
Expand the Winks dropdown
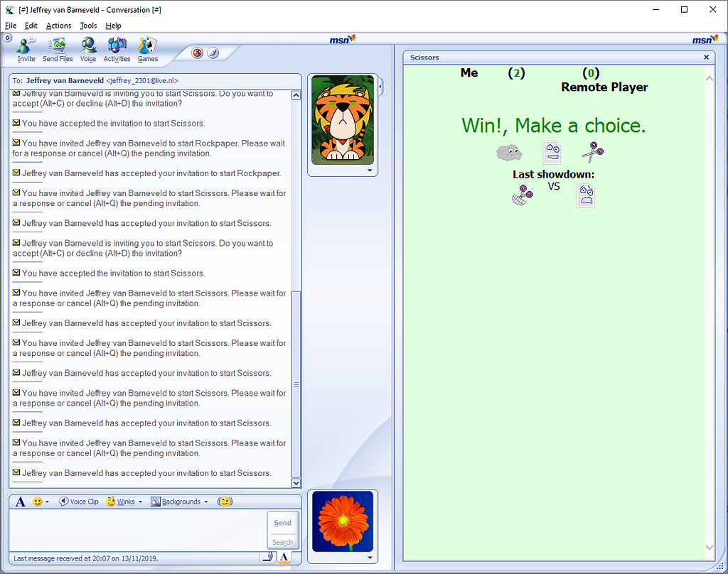(x=124, y=502)
